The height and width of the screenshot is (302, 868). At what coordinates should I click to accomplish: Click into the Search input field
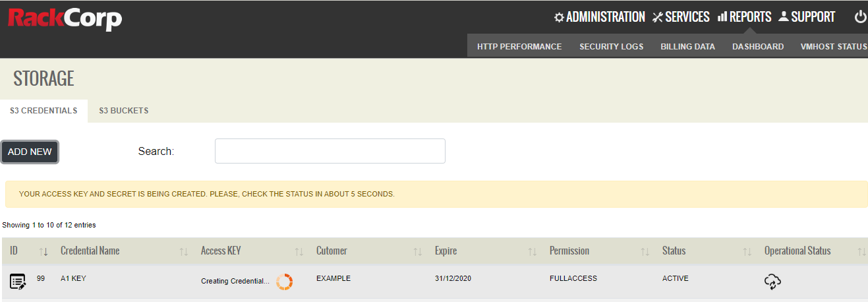click(x=330, y=151)
